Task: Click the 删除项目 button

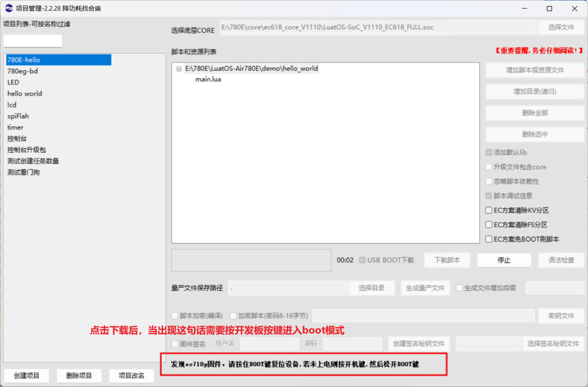Action: [79, 376]
